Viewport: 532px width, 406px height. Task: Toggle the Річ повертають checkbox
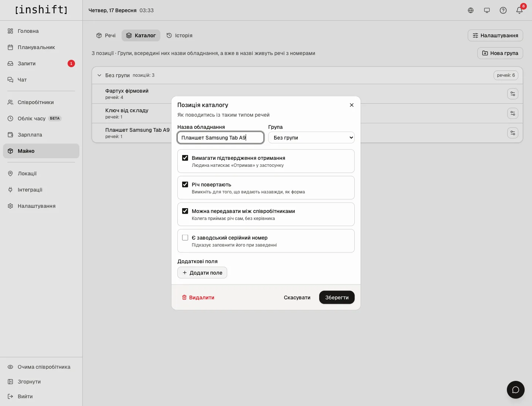point(185,185)
